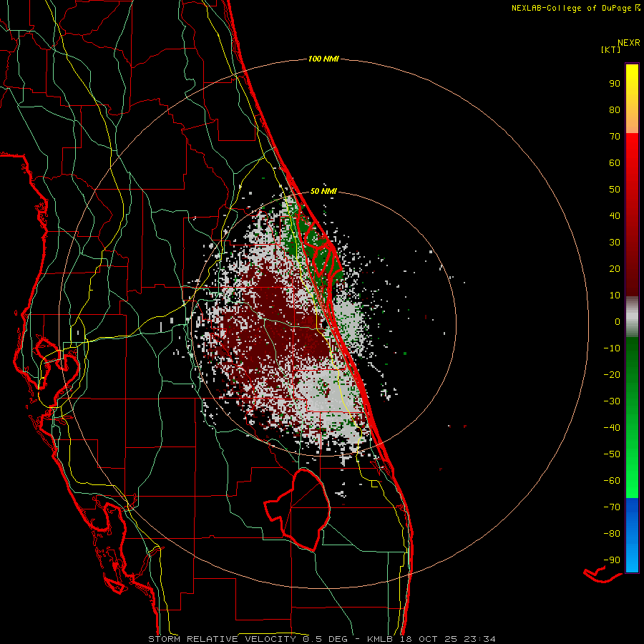Click the -10 value on the velocity scale
This screenshot has height=644, width=644.
click(612, 348)
